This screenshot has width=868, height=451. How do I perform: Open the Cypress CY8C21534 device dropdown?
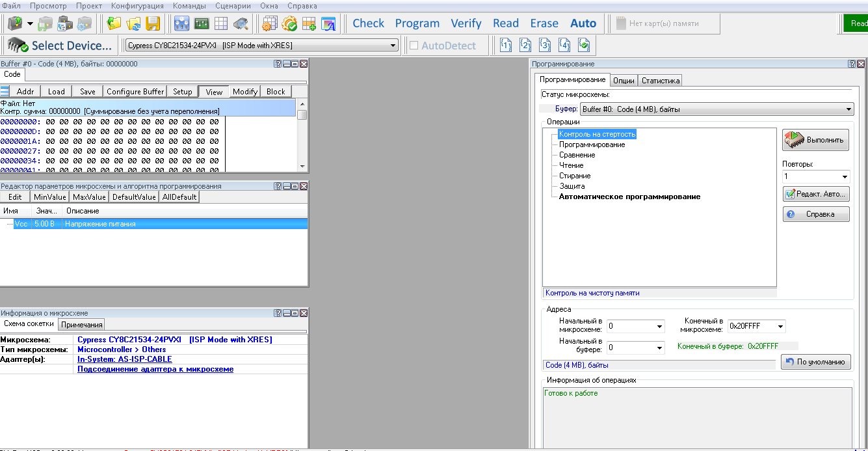pyautogui.click(x=393, y=46)
